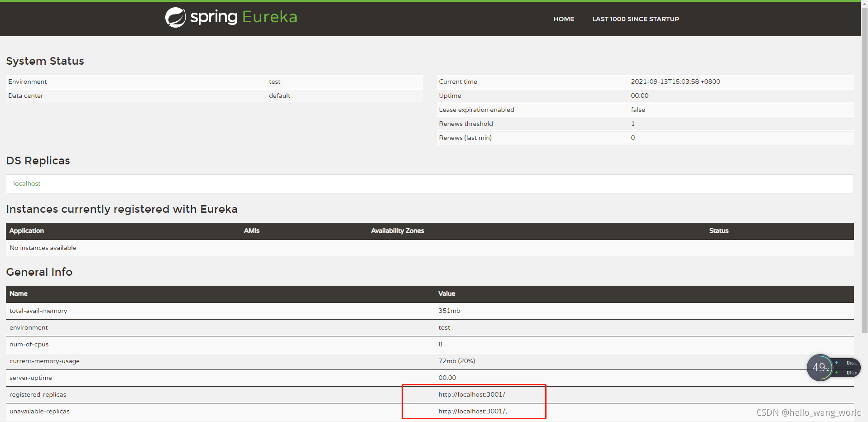Select 'Instances currently registered with Eureka' heading
Image resolution: width=868 pixels, height=422 pixels.
click(x=122, y=209)
